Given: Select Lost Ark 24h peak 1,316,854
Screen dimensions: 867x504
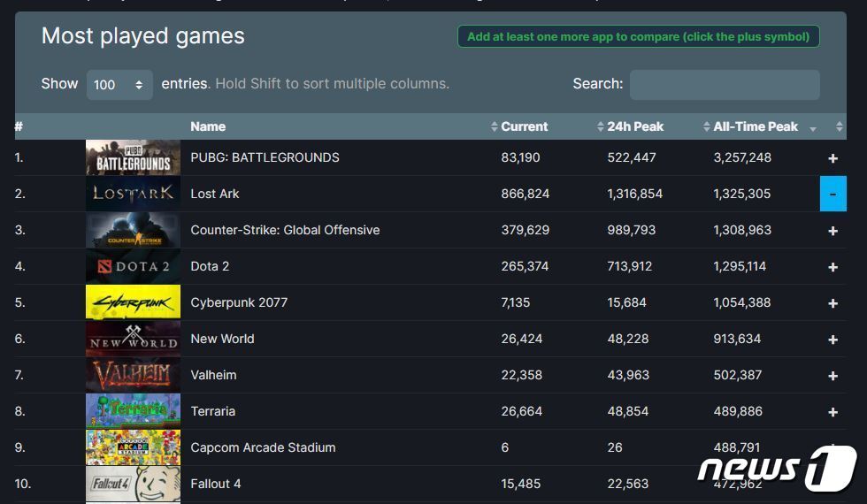Looking at the screenshot, I should (635, 194).
